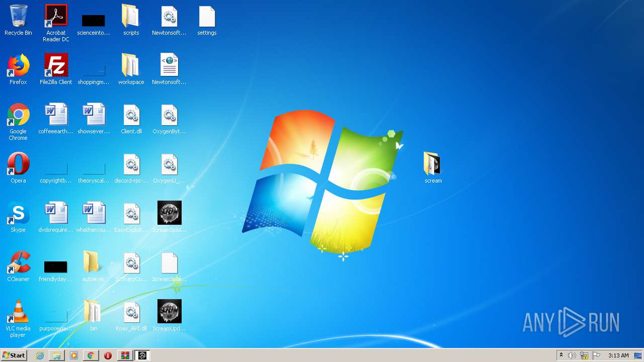Select the copyrightb... desktop file
Image resolution: width=644 pixels, height=362 pixels.
[x=56, y=168]
